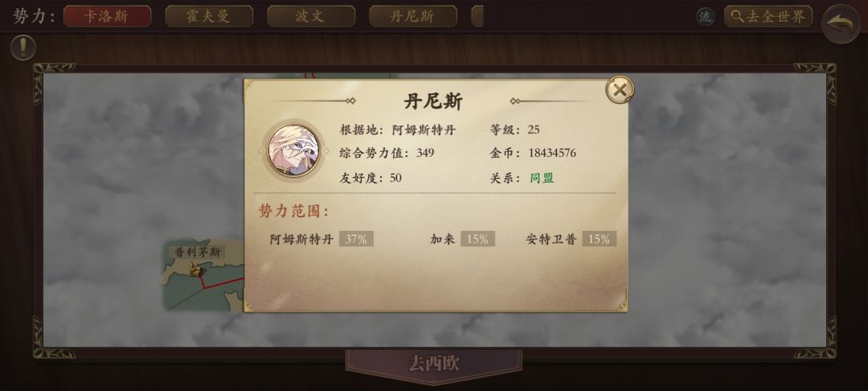Click the round 流 icon

[x=706, y=17]
